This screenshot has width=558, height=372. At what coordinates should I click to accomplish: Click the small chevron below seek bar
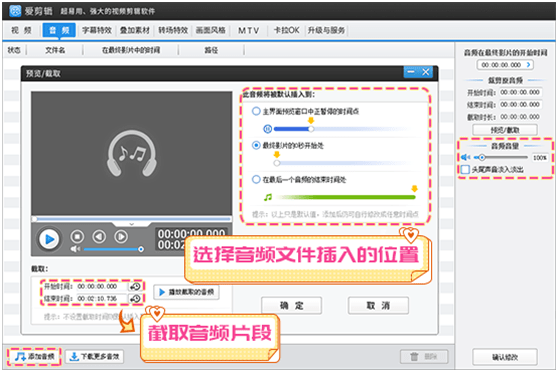coord(131,224)
